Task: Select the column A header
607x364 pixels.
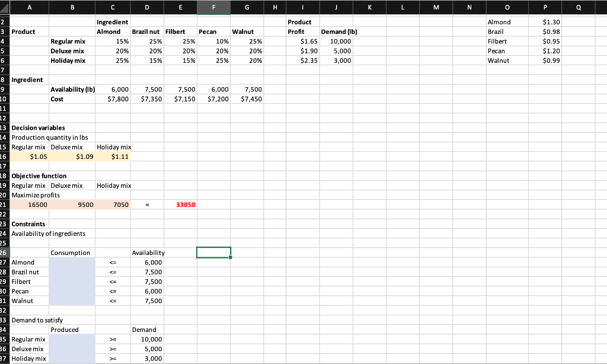Action: (x=30, y=7)
